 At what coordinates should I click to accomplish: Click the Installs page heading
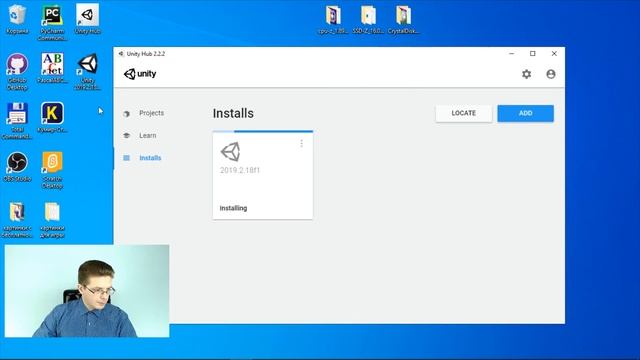pos(233,113)
